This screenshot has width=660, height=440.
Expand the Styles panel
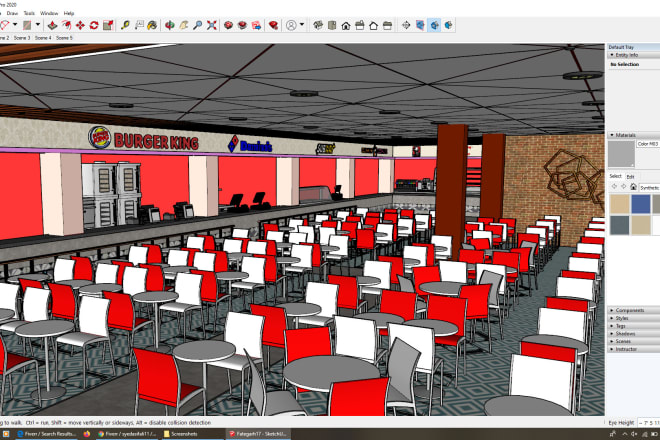[x=633, y=318]
